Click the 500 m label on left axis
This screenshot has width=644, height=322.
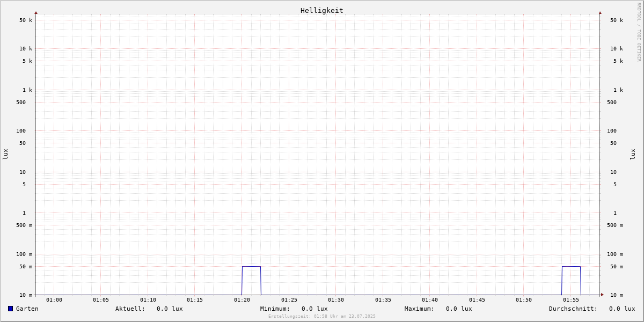point(24,225)
